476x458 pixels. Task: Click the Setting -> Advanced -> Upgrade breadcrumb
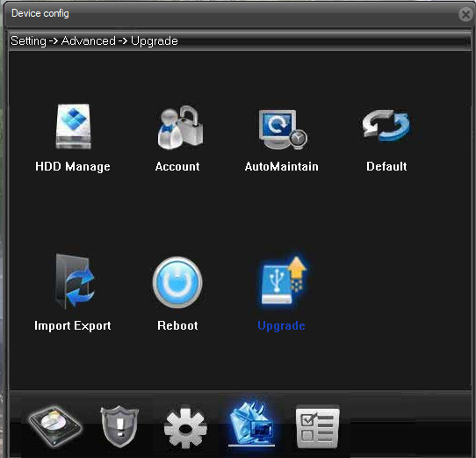95,41
